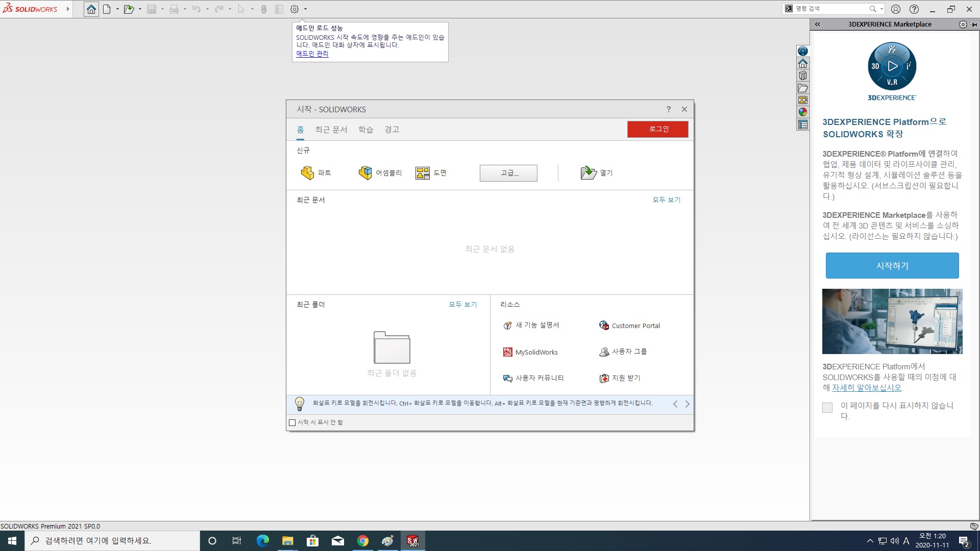Create a new Assembly (어셈블리)

tap(380, 173)
